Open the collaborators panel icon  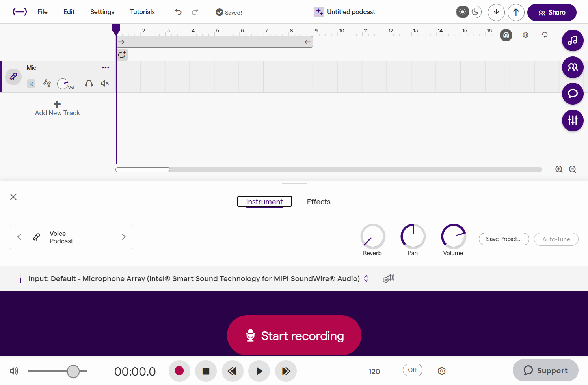pyautogui.click(x=573, y=67)
